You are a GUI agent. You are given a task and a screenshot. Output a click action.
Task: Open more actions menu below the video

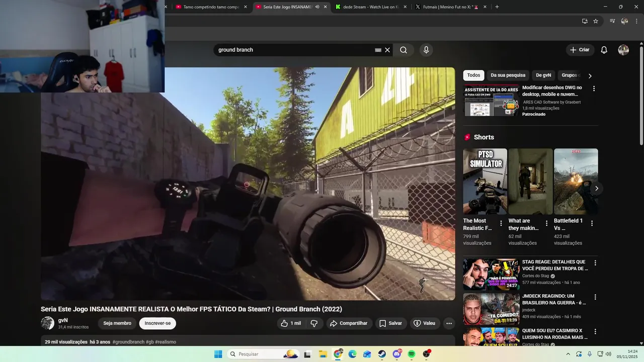(449, 323)
